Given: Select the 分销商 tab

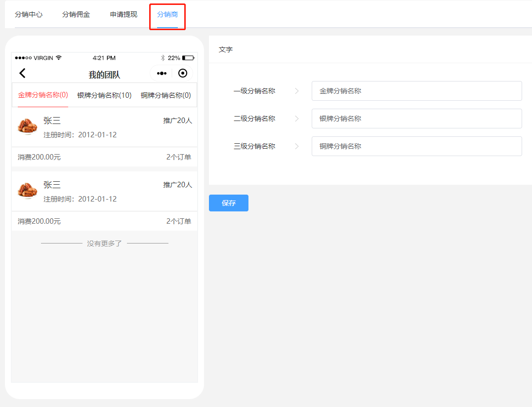Looking at the screenshot, I should pos(167,14).
